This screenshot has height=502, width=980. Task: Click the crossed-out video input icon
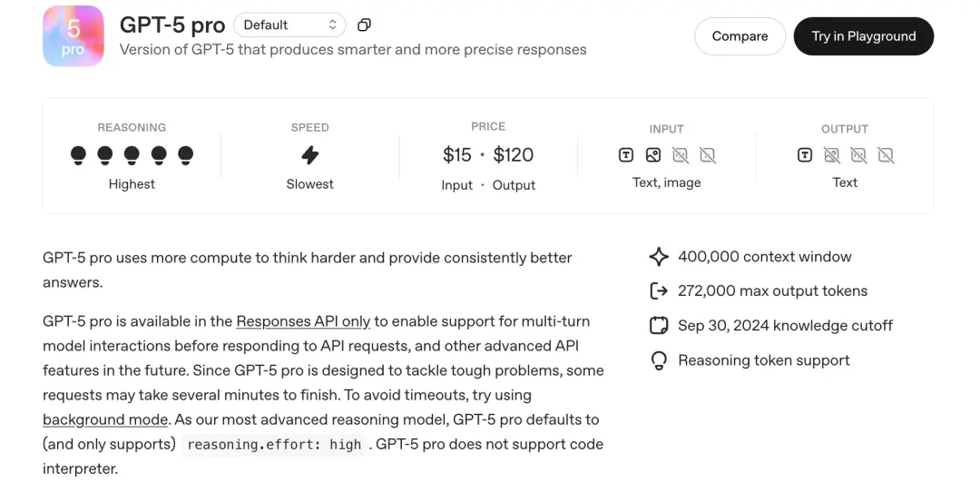pos(708,155)
